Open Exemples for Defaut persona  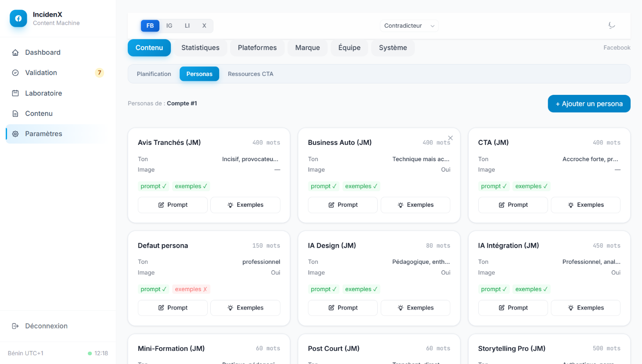coord(245,308)
